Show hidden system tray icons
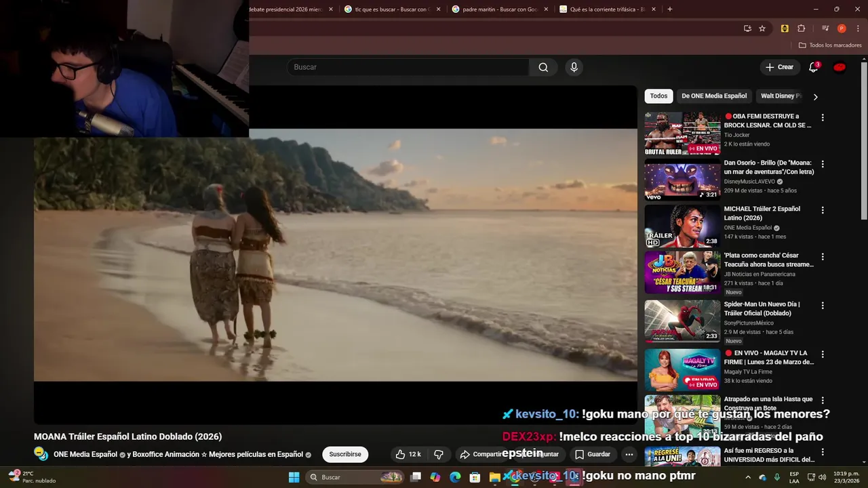This screenshot has height=488, width=868. [x=749, y=477]
